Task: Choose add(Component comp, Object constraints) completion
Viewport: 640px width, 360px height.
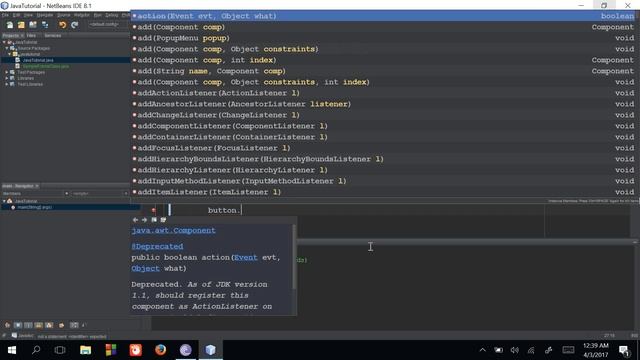Action: pos(383,49)
